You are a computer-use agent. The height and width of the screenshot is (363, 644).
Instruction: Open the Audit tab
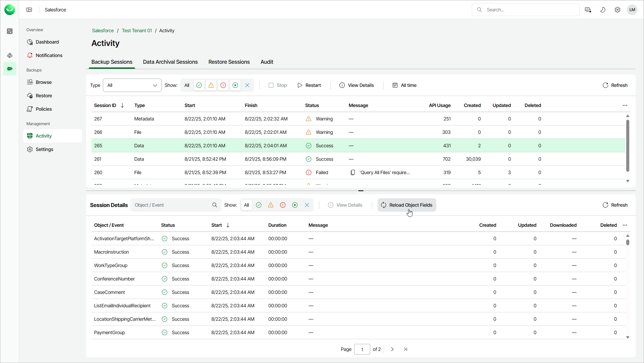[x=267, y=62]
